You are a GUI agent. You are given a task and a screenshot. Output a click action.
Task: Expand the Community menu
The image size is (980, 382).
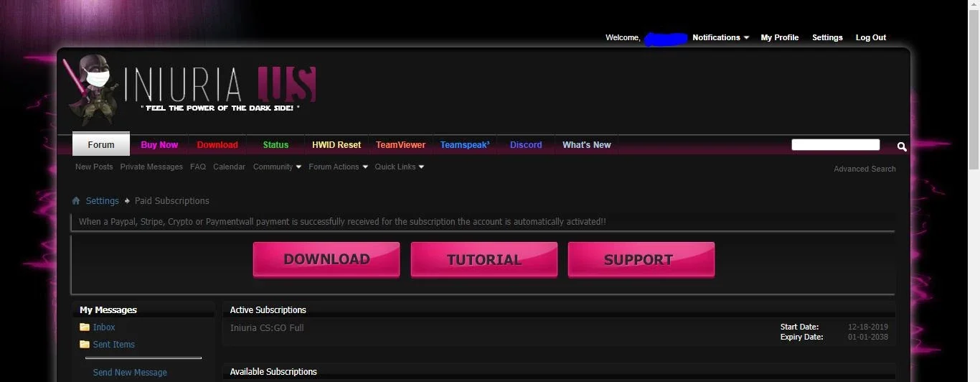[277, 167]
